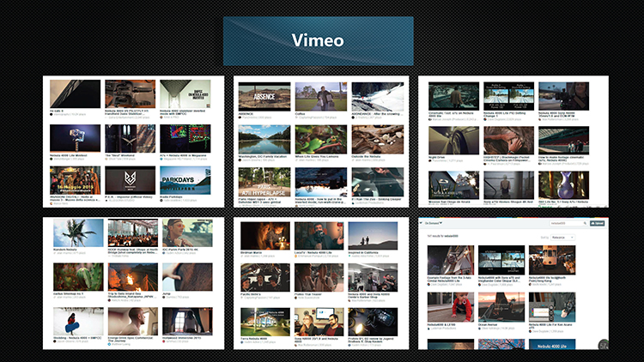Click the 'Inspired in California' title

click(362, 252)
